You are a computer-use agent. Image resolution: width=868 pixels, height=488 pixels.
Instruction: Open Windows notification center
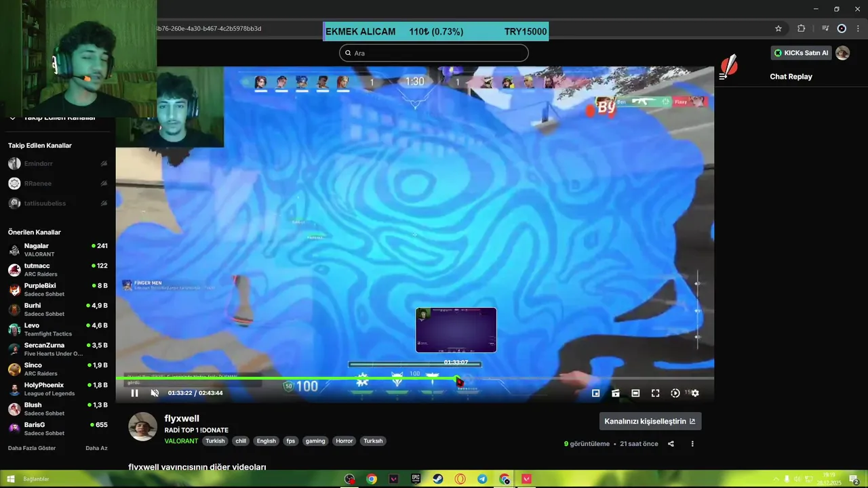(854, 479)
